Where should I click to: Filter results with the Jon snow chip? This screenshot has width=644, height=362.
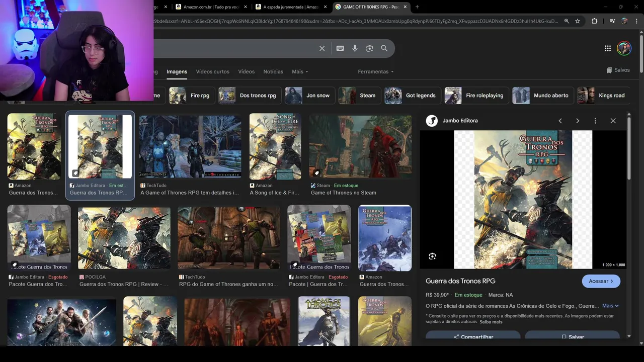(x=310, y=96)
